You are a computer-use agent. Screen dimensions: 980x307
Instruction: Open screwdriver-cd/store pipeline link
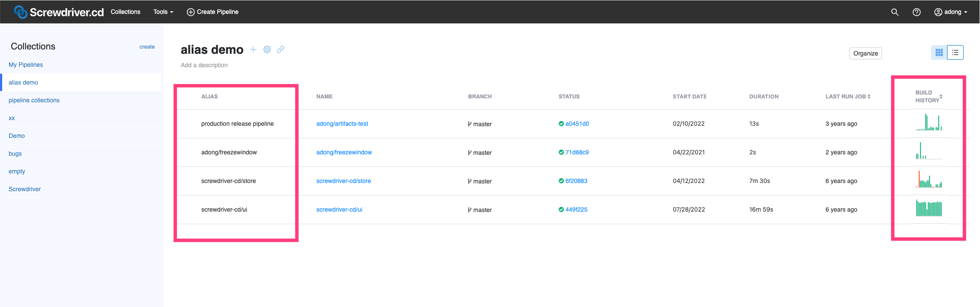pyautogui.click(x=343, y=181)
